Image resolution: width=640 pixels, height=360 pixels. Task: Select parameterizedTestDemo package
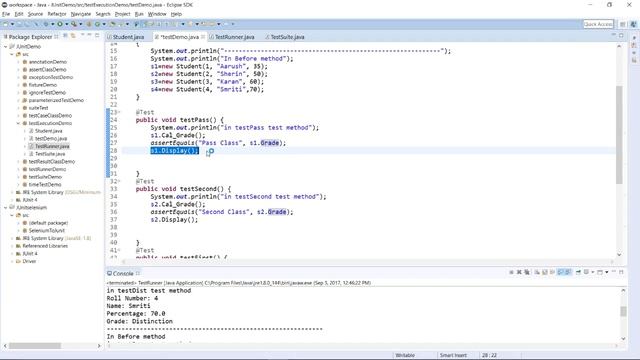tap(56, 100)
